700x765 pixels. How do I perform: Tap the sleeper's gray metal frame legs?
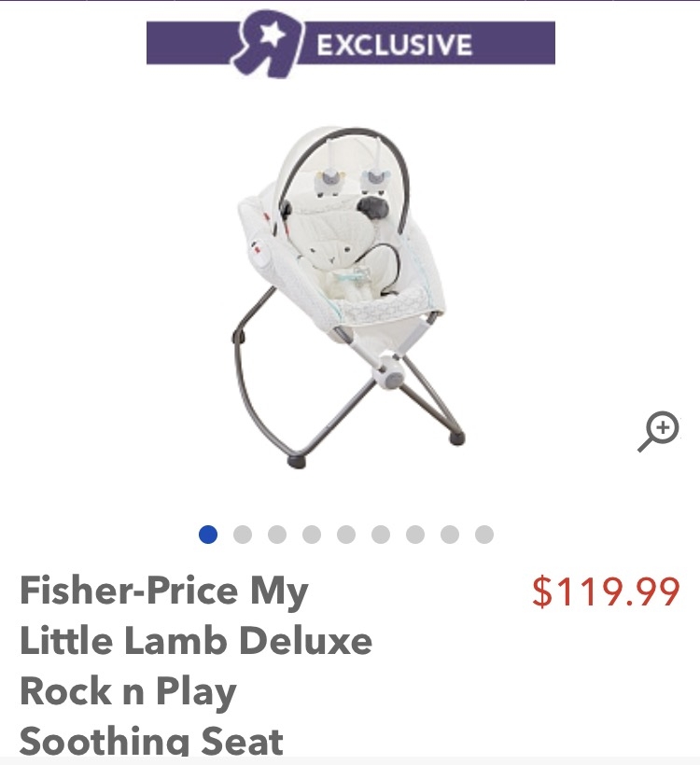click(x=347, y=390)
